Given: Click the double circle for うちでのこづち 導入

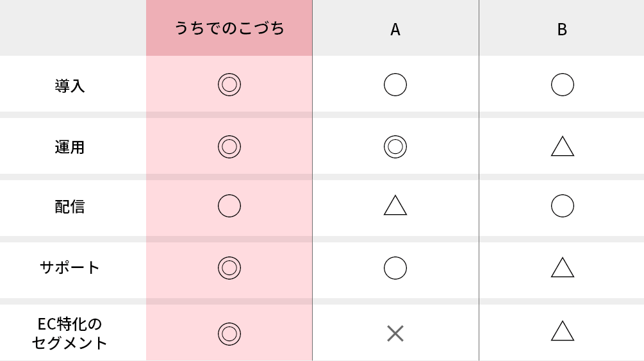Looking at the screenshot, I should pyautogui.click(x=229, y=85).
